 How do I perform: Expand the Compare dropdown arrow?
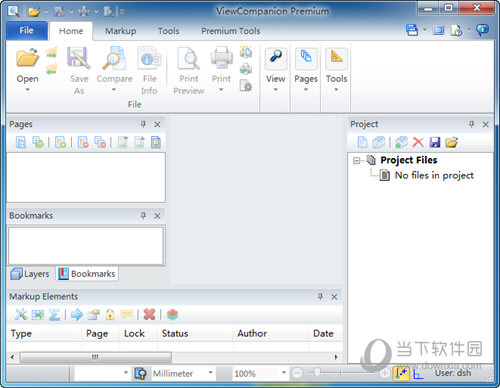[114, 89]
